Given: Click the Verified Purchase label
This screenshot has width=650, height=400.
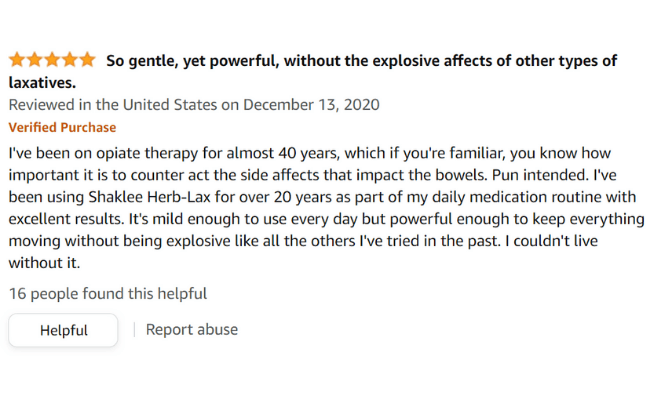Looking at the screenshot, I should tap(62, 127).
